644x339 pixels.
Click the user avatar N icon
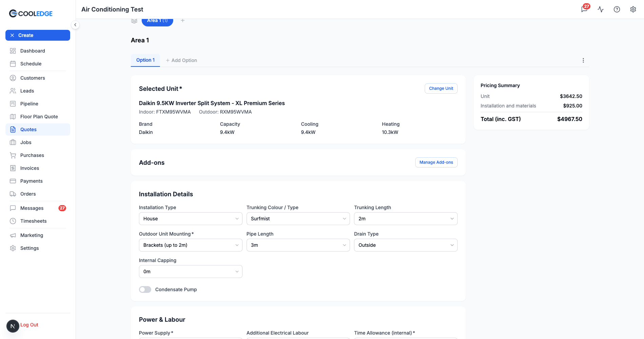(x=13, y=326)
